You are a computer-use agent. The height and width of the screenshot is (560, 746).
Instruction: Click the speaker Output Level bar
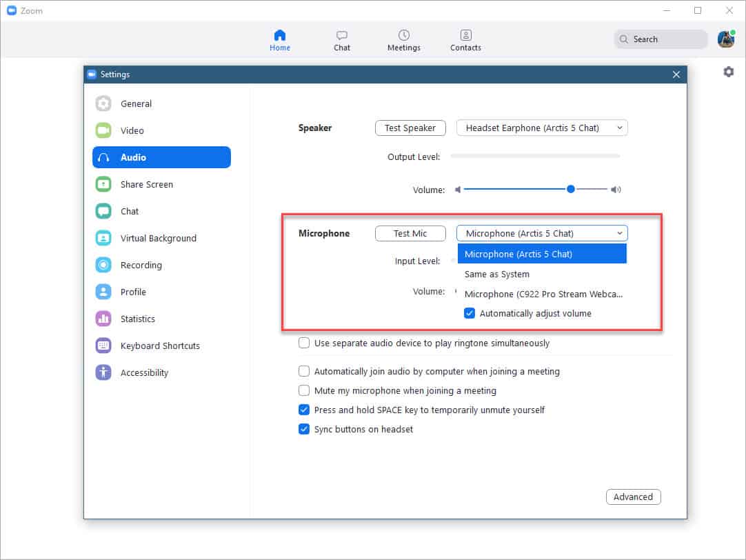pyautogui.click(x=535, y=156)
